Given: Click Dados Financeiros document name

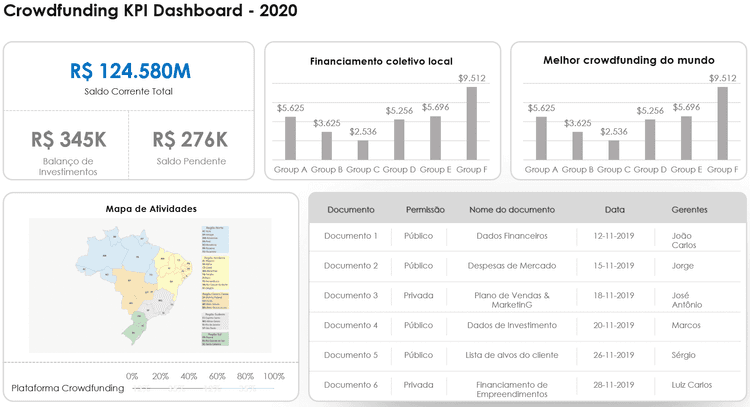Looking at the screenshot, I should (512, 236).
